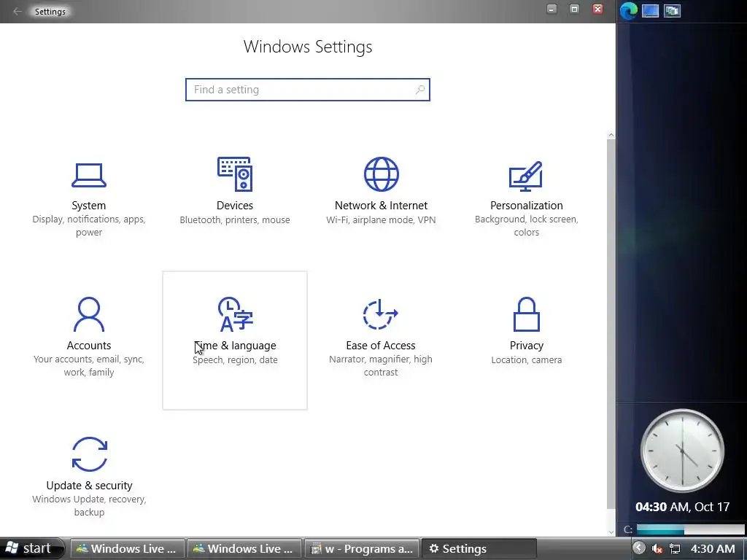Close the Settings window
The height and width of the screenshot is (560, 747).
point(597,9)
